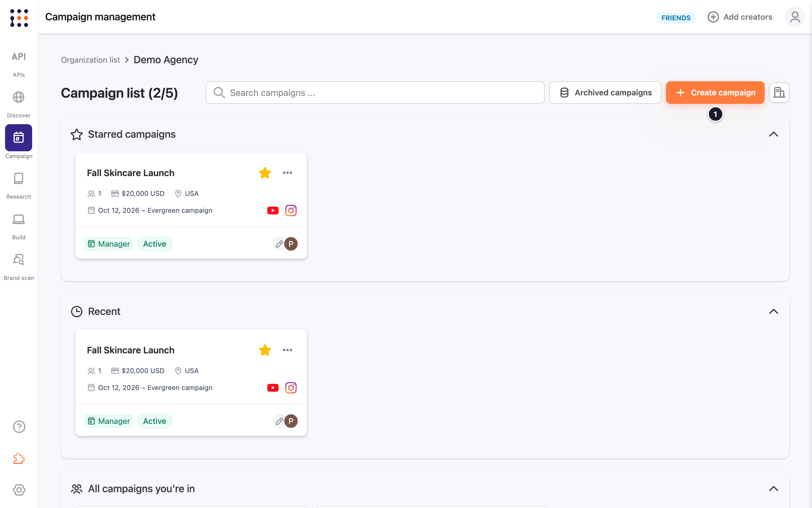Click the Active status on Recent card

click(155, 421)
